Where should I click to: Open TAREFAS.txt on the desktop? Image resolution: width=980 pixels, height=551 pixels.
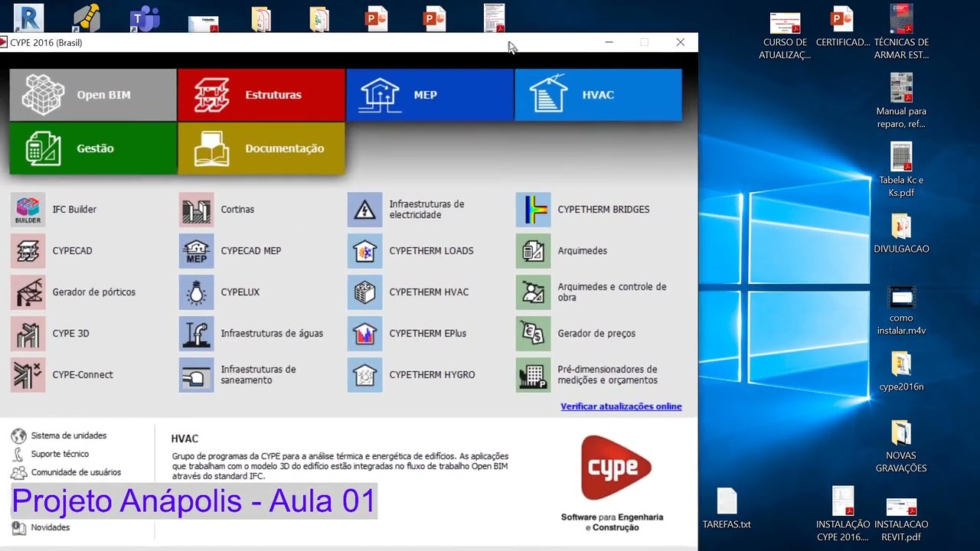727,508
